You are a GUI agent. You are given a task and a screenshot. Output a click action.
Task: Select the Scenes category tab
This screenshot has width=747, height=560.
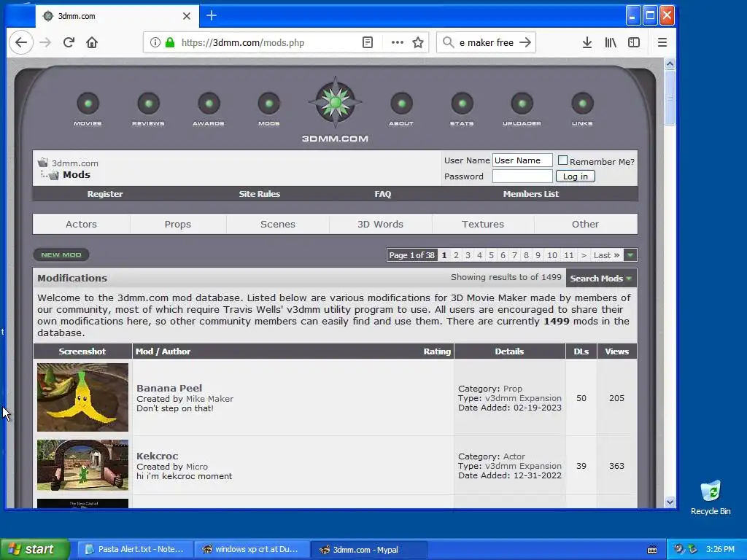click(x=278, y=225)
